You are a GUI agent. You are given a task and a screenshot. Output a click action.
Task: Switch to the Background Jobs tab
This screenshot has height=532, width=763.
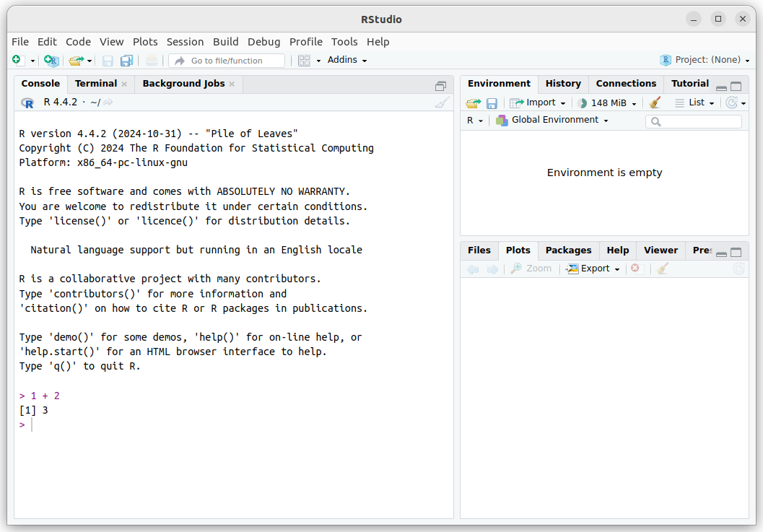[x=183, y=84]
